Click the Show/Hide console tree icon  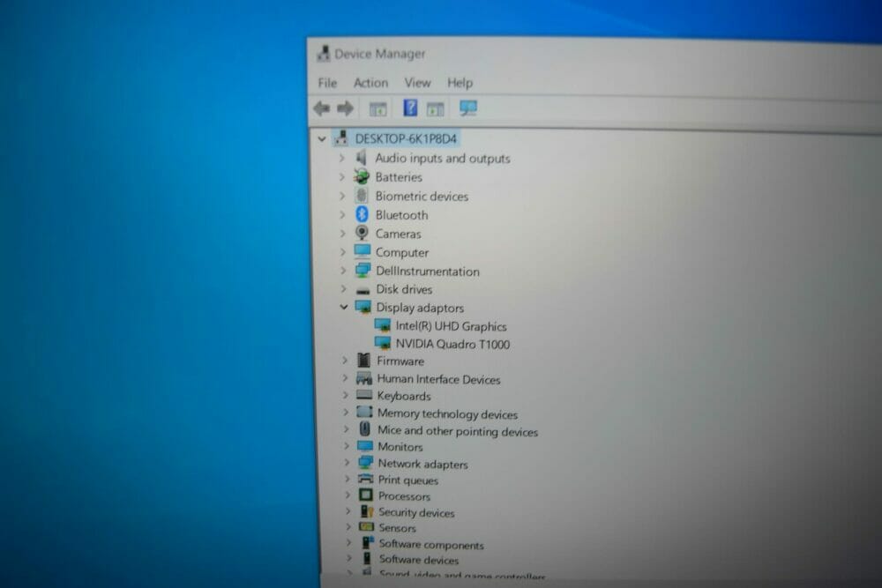pyautogui.click(x=377, y=108)
